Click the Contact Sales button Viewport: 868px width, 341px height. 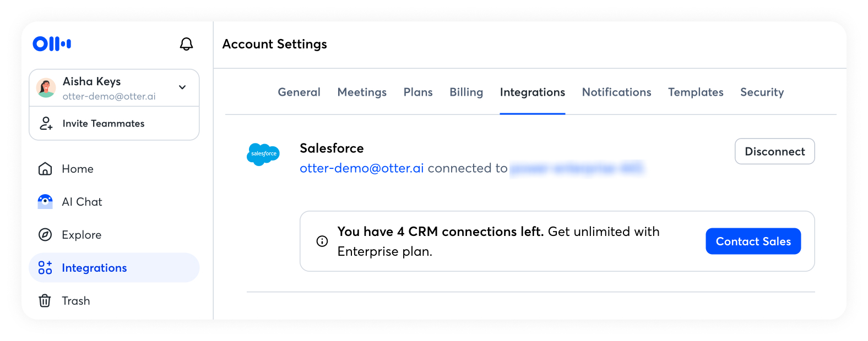(x=753, y=241)
